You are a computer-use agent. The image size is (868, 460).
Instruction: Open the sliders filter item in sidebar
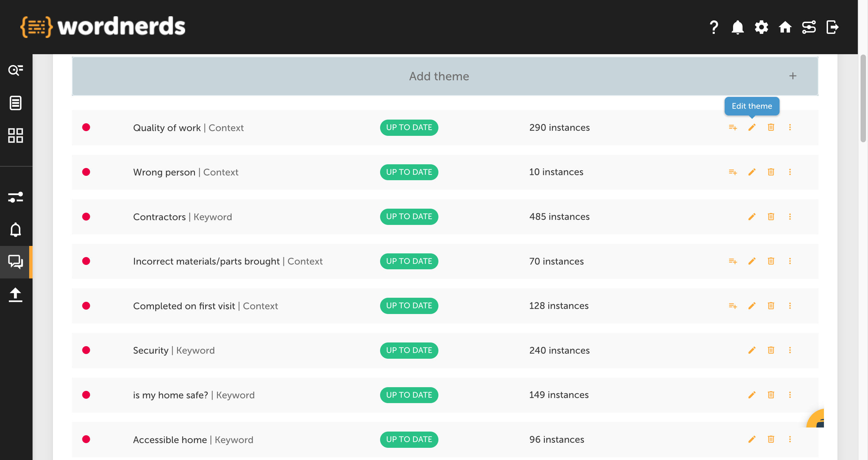point(16,197)
